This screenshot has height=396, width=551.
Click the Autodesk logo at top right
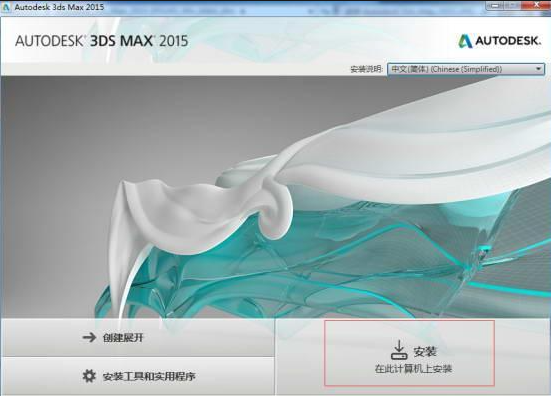tap(499, 41)
